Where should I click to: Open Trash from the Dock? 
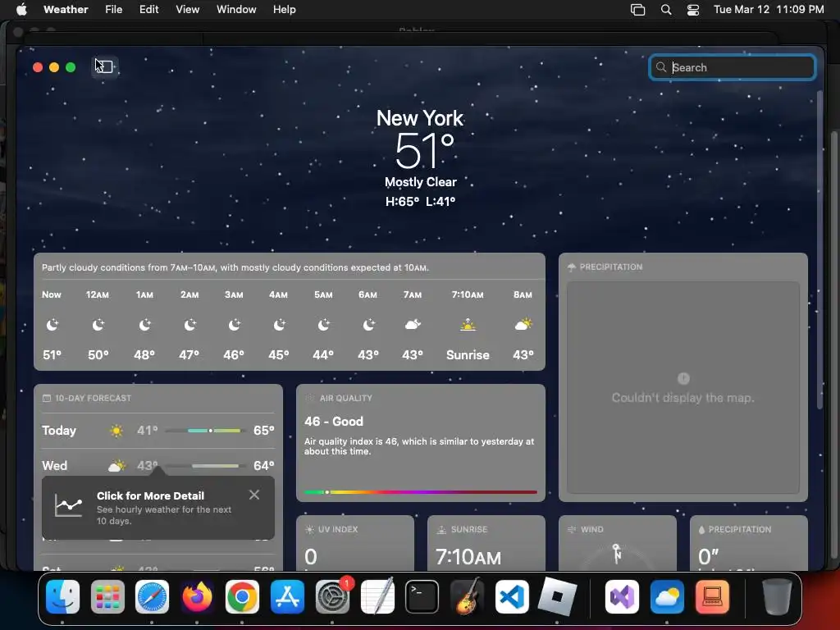click(x=777, y=596)
